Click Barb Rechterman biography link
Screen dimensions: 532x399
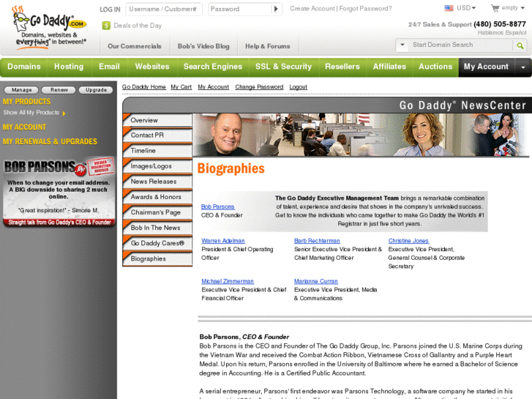(x=317, y=240)
